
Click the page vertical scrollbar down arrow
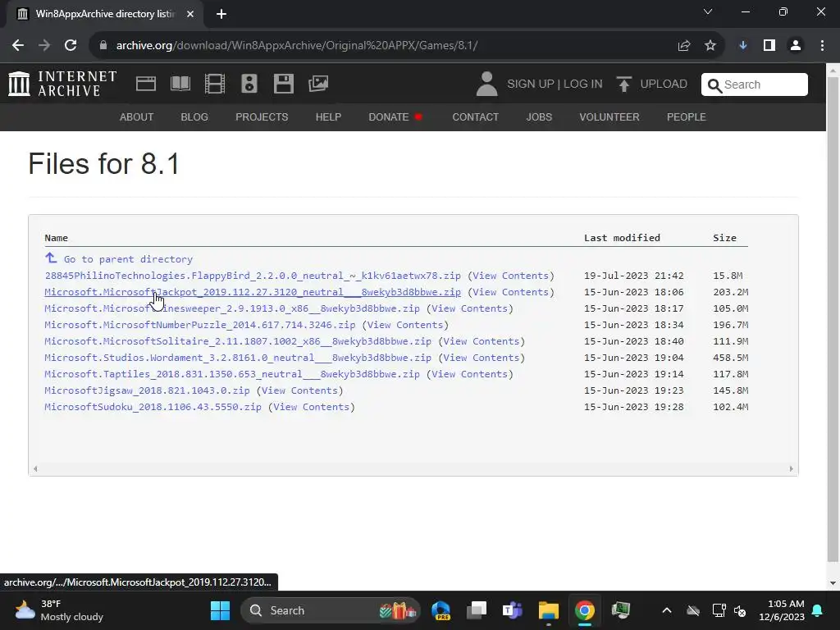(833, 583)
